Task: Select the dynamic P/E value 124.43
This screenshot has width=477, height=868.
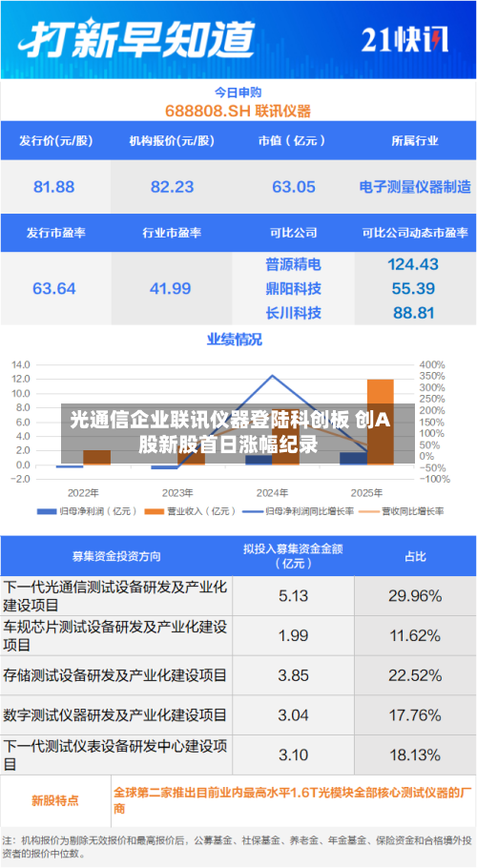Action: coord(413,264)
